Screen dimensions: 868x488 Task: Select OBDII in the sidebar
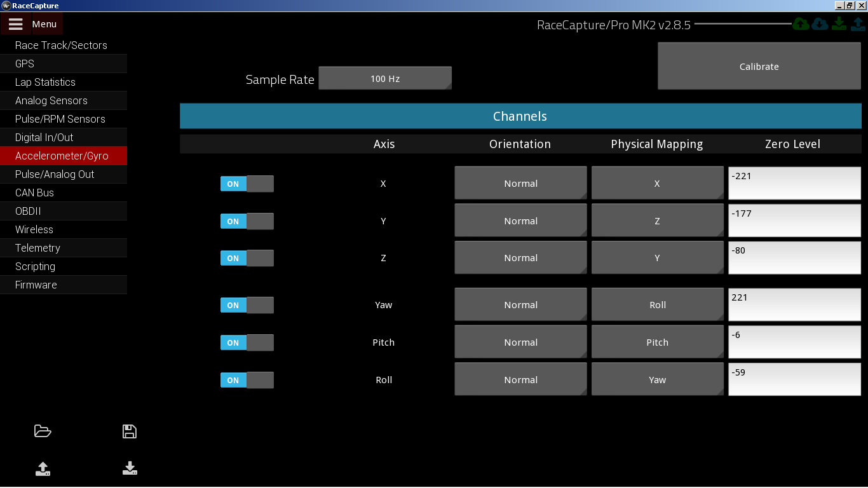(64, 211)
